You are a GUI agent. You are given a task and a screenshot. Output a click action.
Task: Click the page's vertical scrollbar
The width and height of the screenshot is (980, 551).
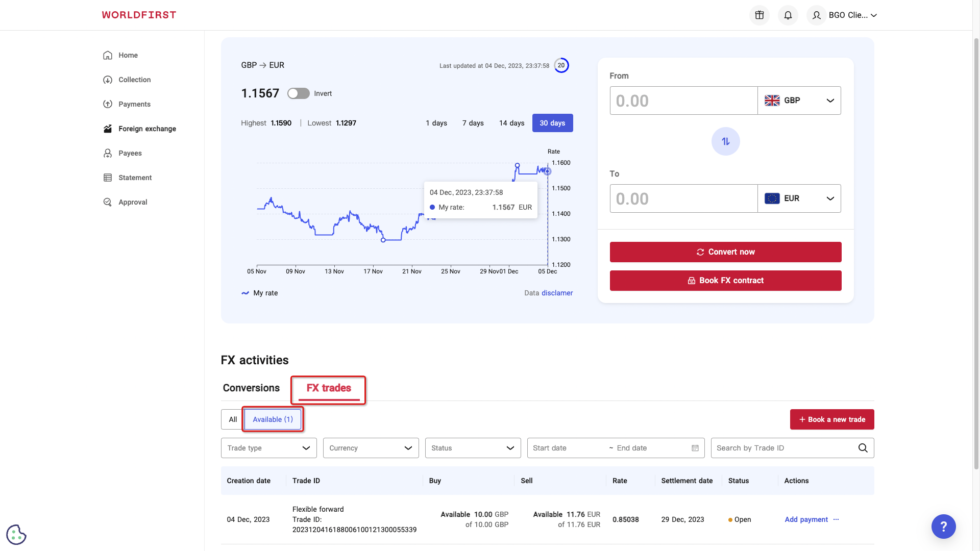[x=976, y=255]
